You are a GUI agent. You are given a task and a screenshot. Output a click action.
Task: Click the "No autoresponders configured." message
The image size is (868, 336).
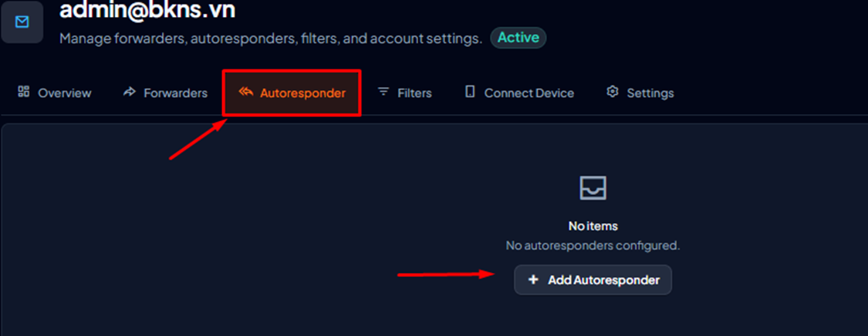tap(593, 245)
